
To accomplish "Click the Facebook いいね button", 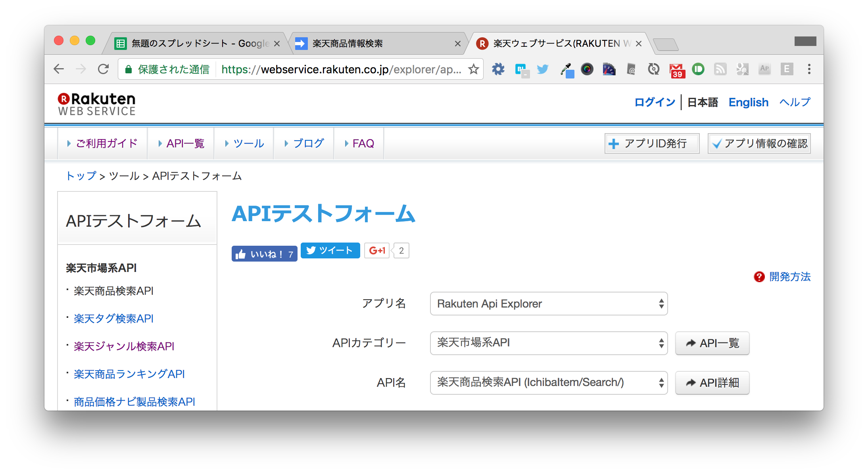I will coord(264,254).
